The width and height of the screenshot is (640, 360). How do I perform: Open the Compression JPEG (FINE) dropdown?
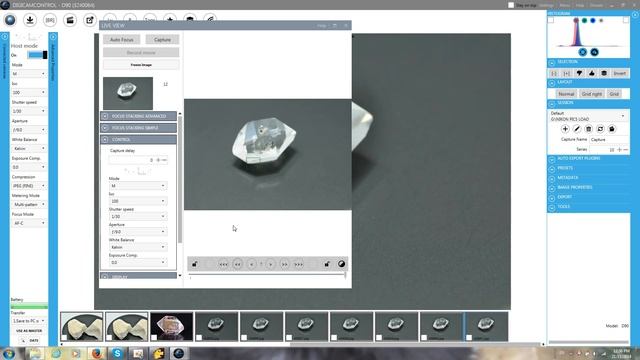(28, 186)
